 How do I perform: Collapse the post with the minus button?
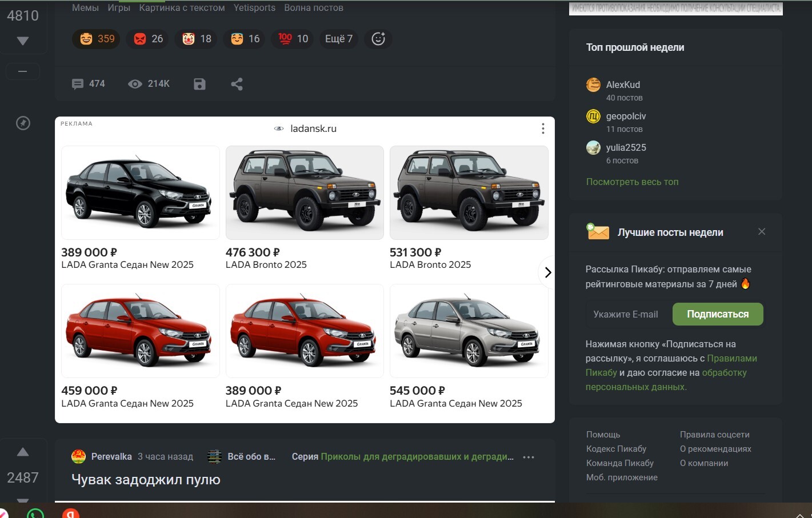tap(23, 71)
